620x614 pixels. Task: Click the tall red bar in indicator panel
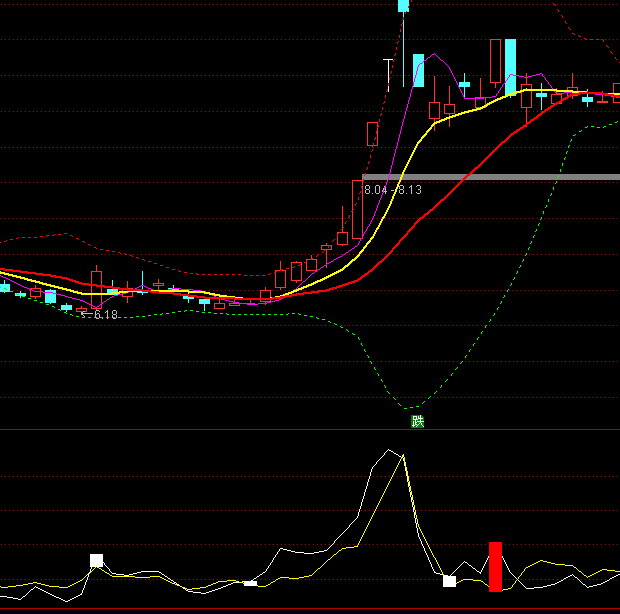[x=495, y=566]
